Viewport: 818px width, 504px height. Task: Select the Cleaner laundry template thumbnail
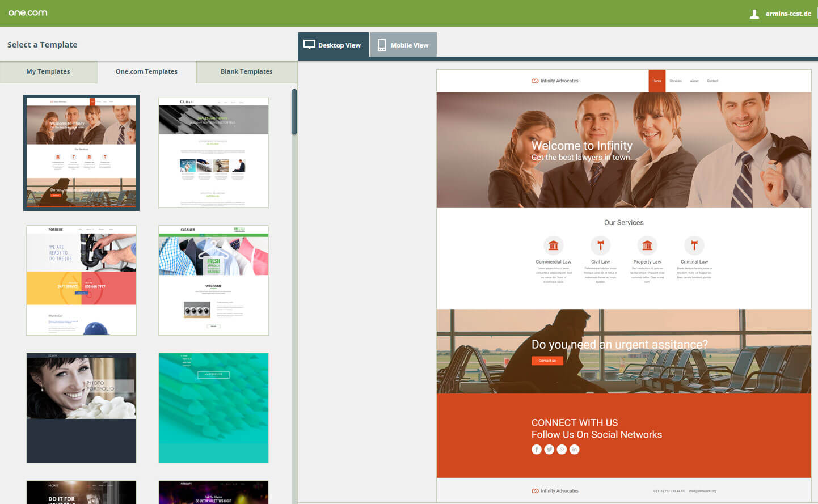(x=213, y=280)
